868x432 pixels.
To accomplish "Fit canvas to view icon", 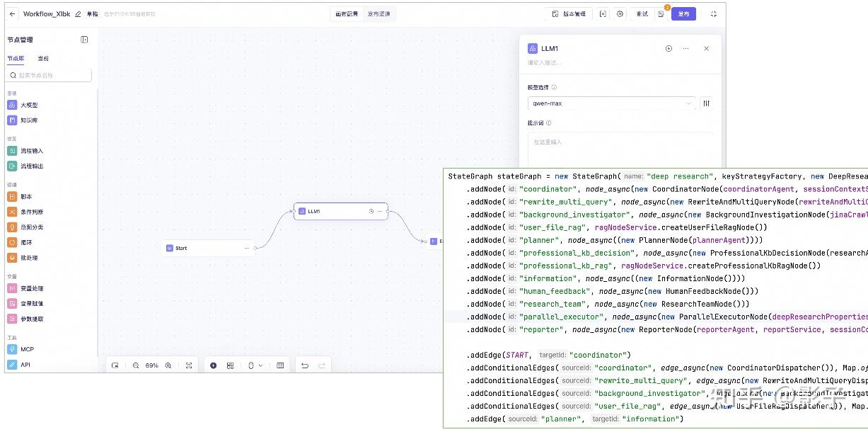I will click(x=189, y=365).
